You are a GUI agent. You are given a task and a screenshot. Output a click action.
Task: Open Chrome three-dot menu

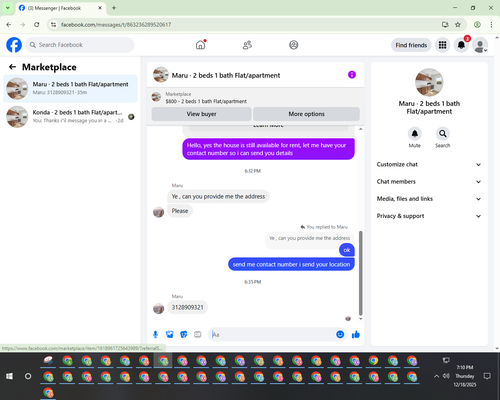[491, 25]
